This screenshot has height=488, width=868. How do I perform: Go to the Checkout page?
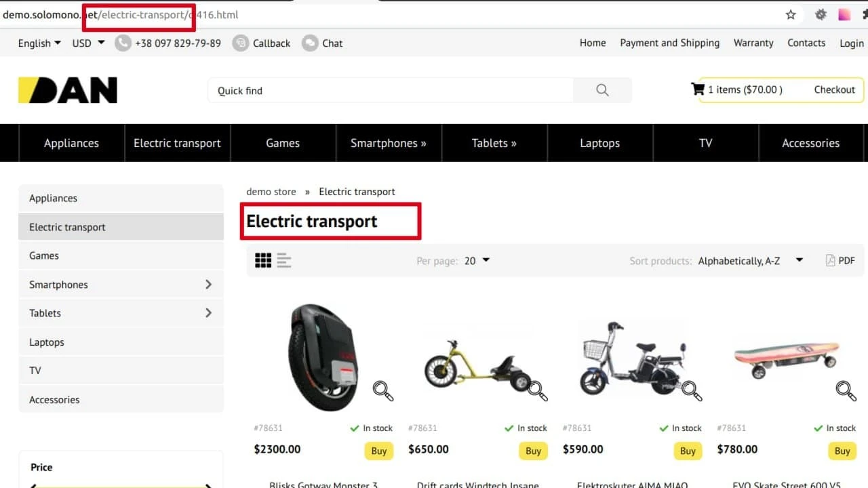(x=834, y=89)
